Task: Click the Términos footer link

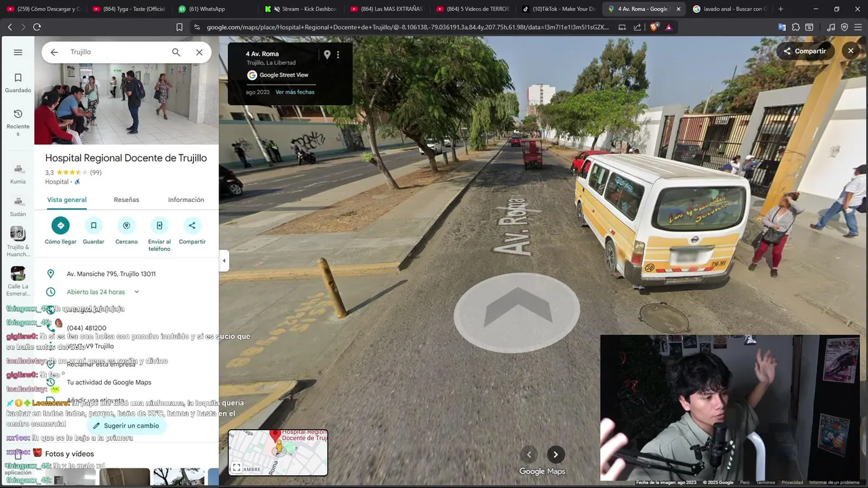Action: pos(766,483)
